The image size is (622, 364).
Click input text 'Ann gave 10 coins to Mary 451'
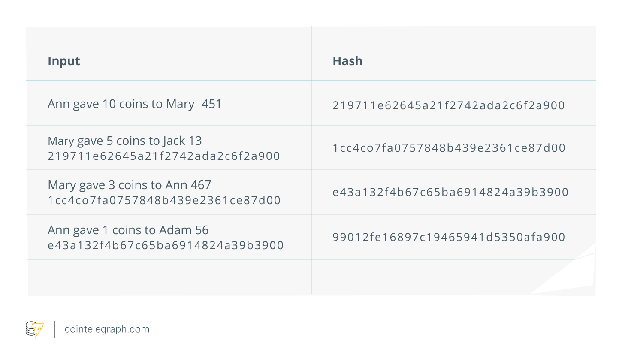pos(134,104)
